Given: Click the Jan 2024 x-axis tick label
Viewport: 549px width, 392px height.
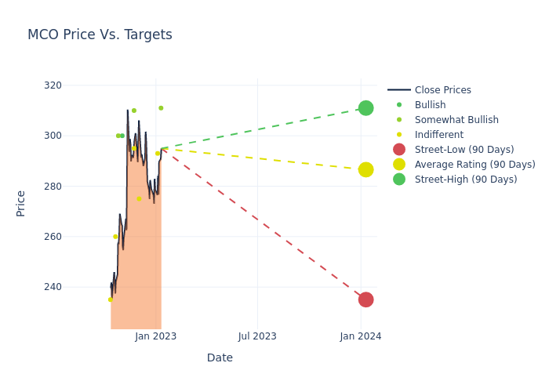Looking at the screenshot, I should pos(361,336).
